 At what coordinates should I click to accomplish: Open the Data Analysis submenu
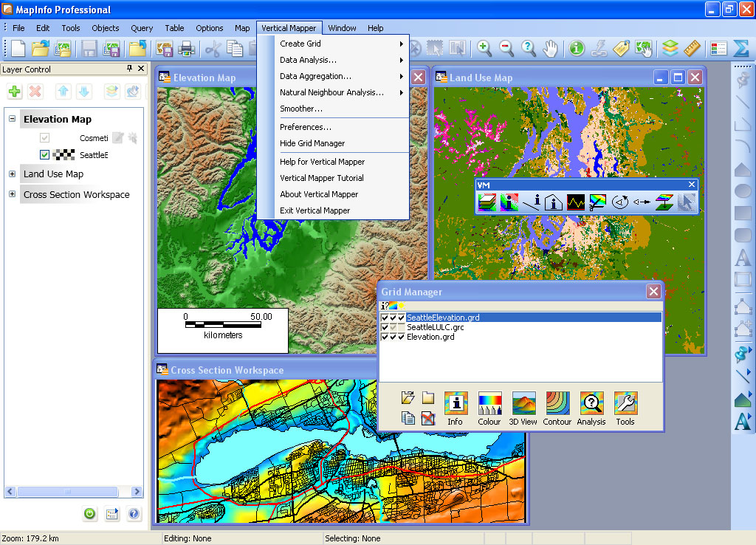point(334,60)
